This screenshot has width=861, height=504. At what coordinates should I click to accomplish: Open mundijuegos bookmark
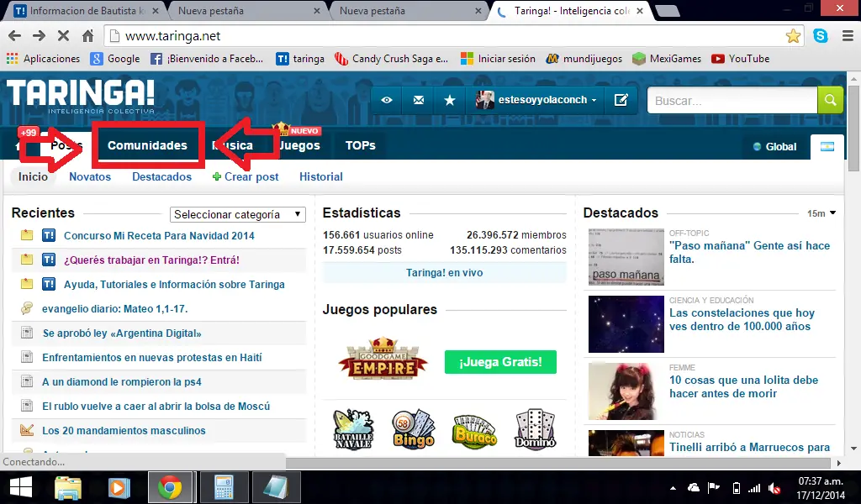pyautogui.click(x=584, y=59)
